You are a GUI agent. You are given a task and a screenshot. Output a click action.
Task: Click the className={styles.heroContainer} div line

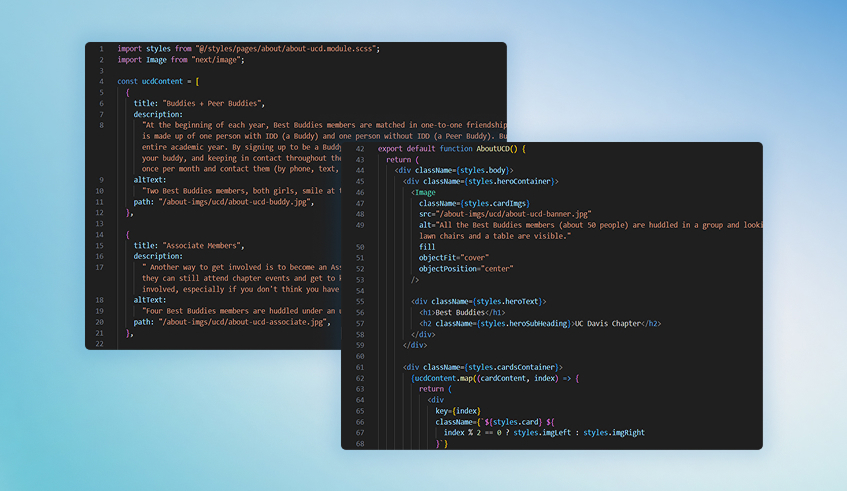481,181
